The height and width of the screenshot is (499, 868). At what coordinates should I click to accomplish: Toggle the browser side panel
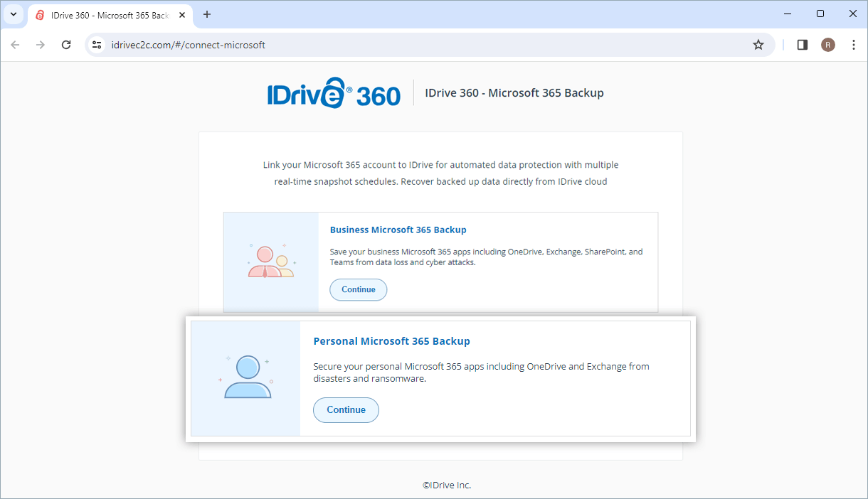point(803,45)
